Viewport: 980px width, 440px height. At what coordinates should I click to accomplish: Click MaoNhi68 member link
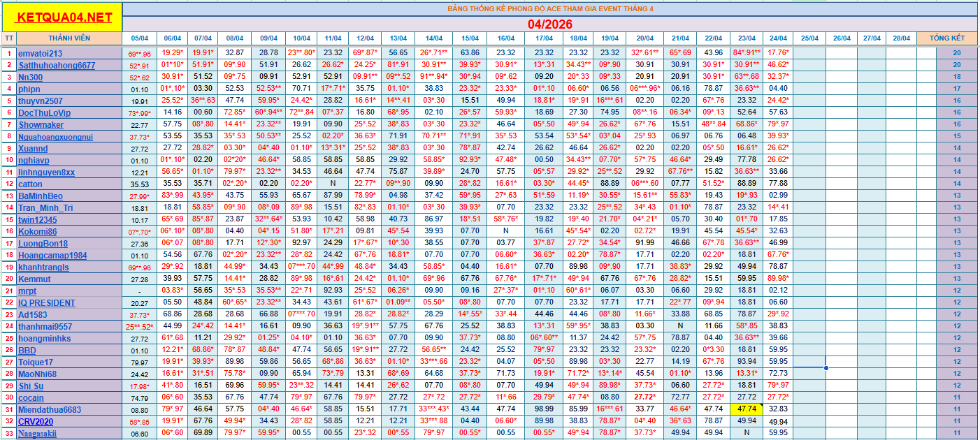(37, 374)
